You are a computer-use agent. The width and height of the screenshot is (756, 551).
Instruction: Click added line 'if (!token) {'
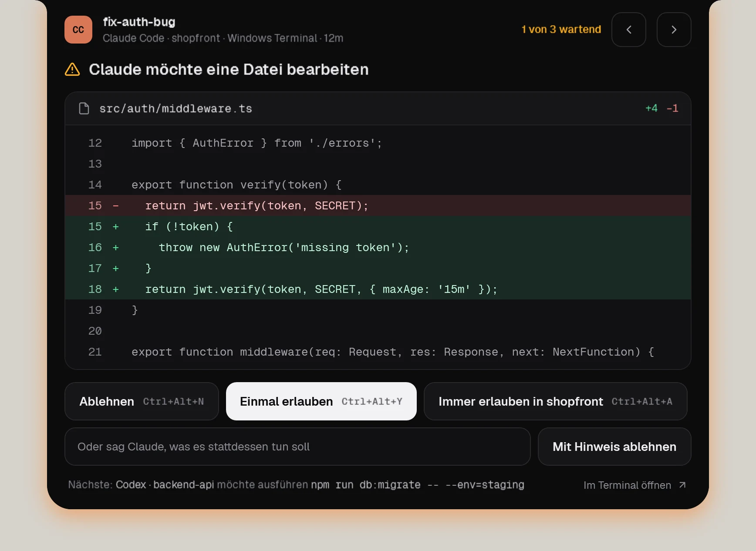coord(378,226)
